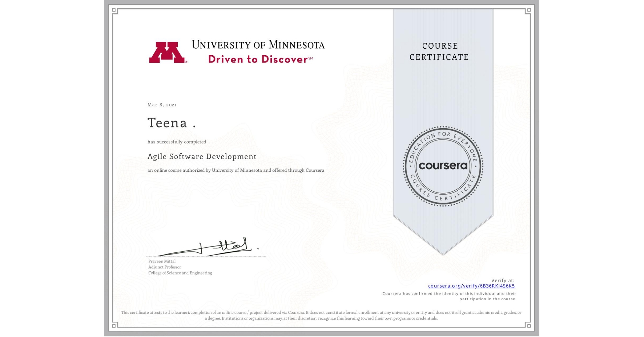The image size is (644, 337).
Task: Click the University of Minnesota block M logo
Action: click(x=168, y=52)
